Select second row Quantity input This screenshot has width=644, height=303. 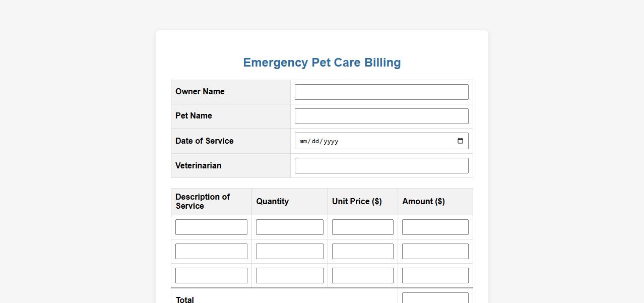[290, 252]
